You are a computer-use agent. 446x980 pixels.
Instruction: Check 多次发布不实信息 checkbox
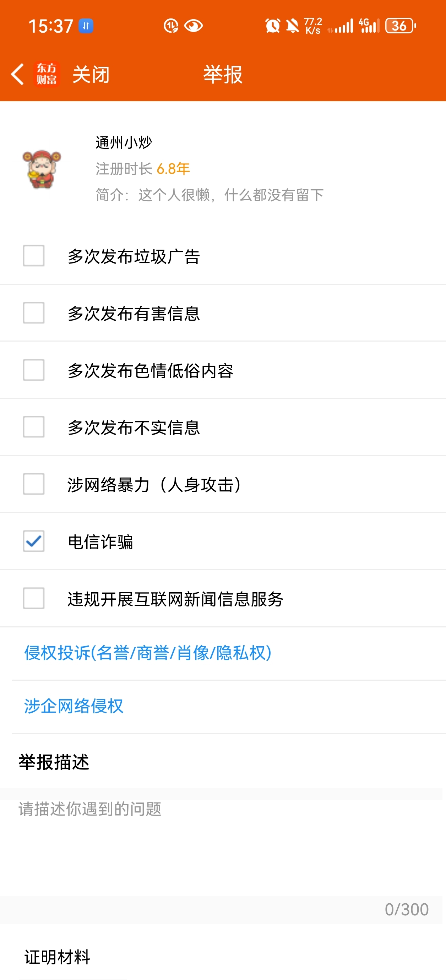[33, 427]
